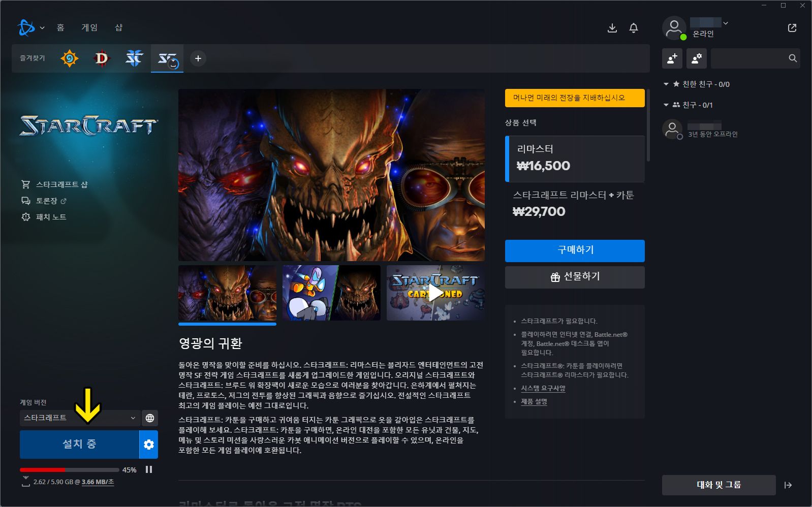Click the 설치 중 button
The width and height of the screenshot is (812, 507).
click(79, 445)
